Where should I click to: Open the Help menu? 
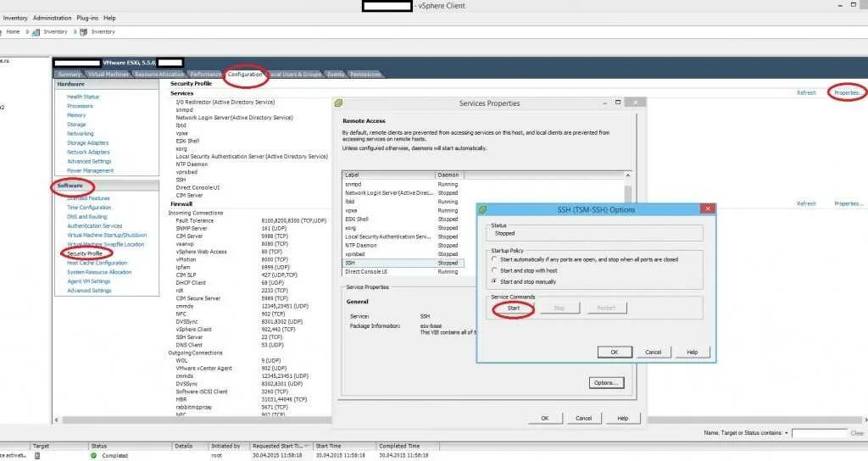pyautogui.click(x=109, y=18)
